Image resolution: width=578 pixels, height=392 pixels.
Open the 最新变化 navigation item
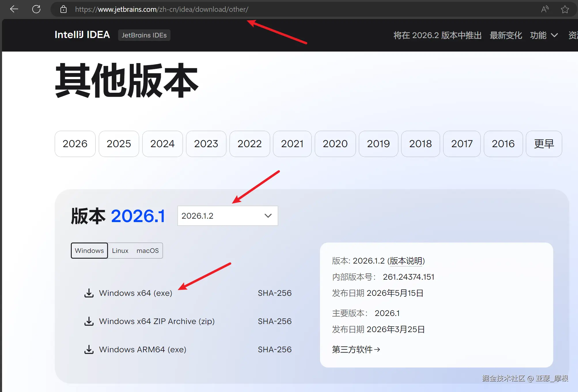506,35
